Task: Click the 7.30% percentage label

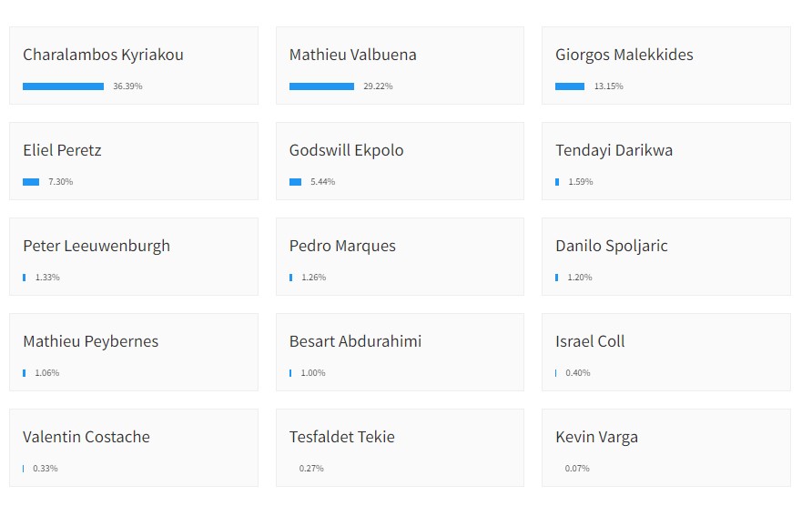Action: tap(61, 182)
